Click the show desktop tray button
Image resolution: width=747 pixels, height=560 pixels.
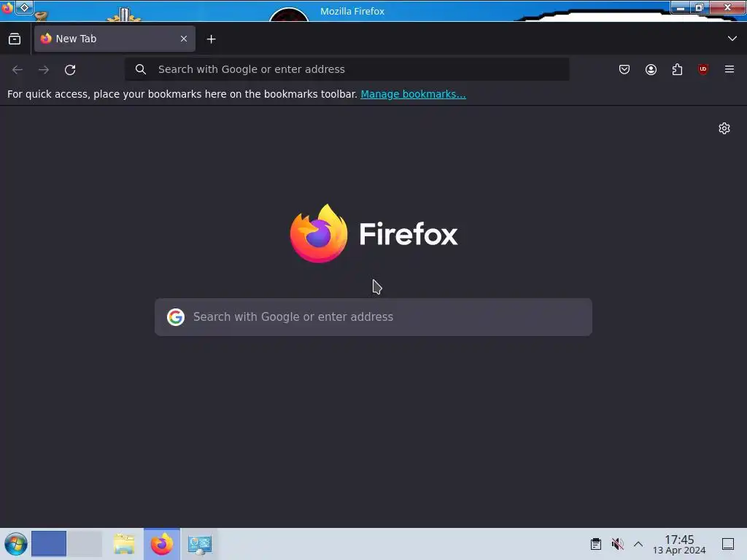click(728, 544)
